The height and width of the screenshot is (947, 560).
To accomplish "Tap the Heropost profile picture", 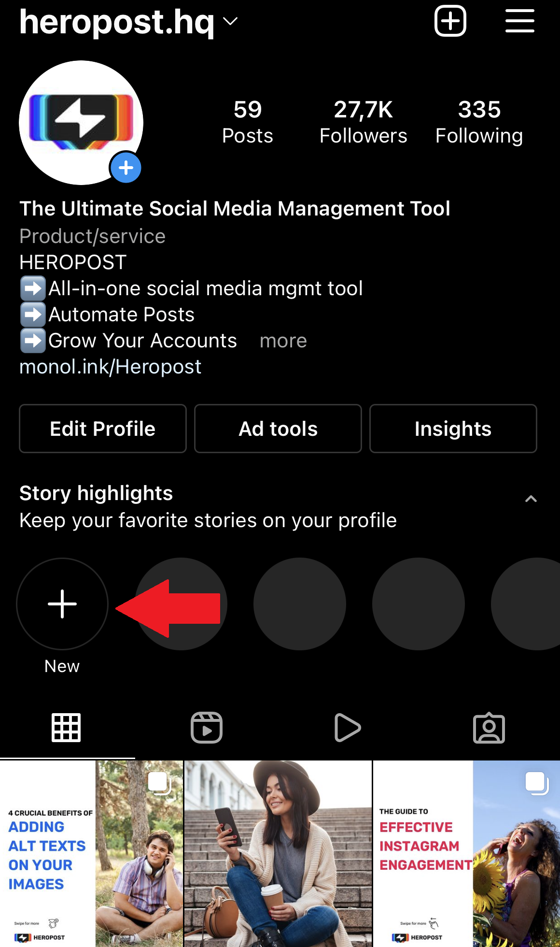I will point(81,123).
